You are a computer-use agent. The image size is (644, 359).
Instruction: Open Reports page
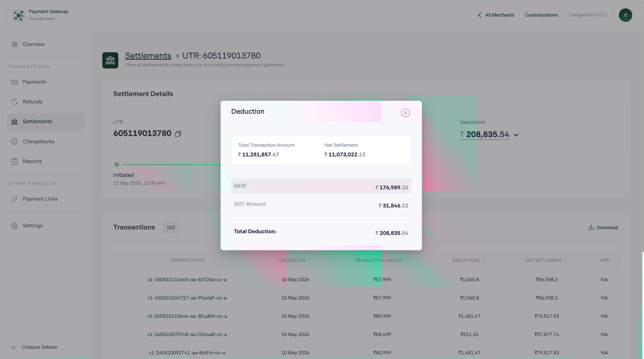45,161
